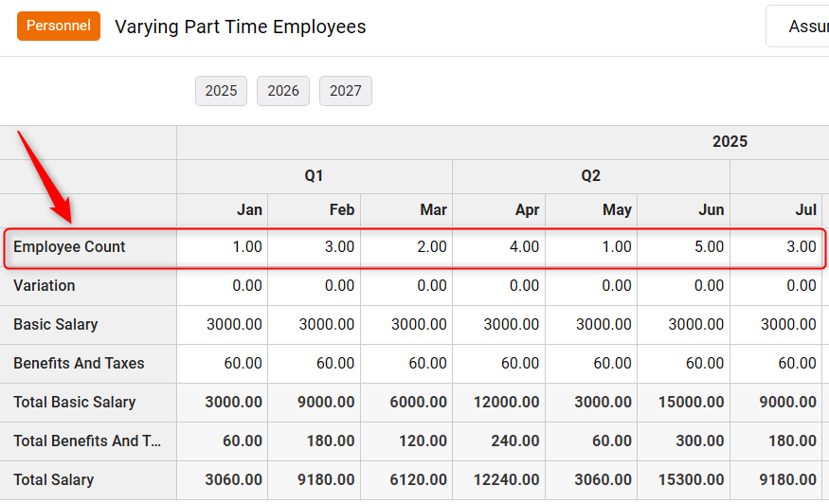Select the Benefits And Taxes row label
829x504 pixels.
(x=79, y=364)
